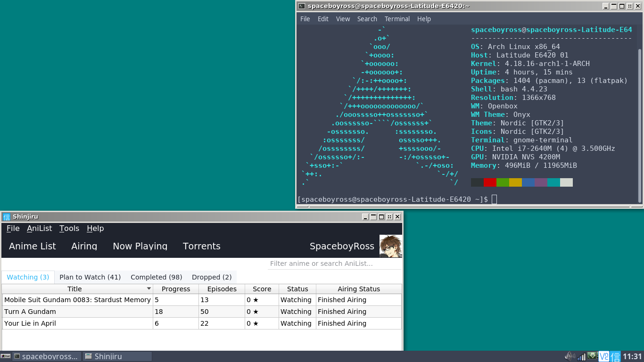644x362 pixels.
Task: Open Shinjiru's Help menu
Action: click(95, 228)
